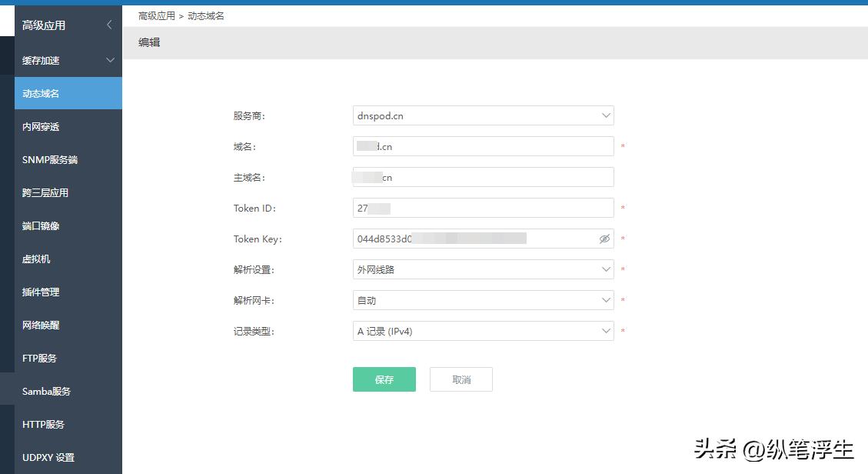
Task: Toggle Token Key visibility eye icon
Action: coord(605,239)
